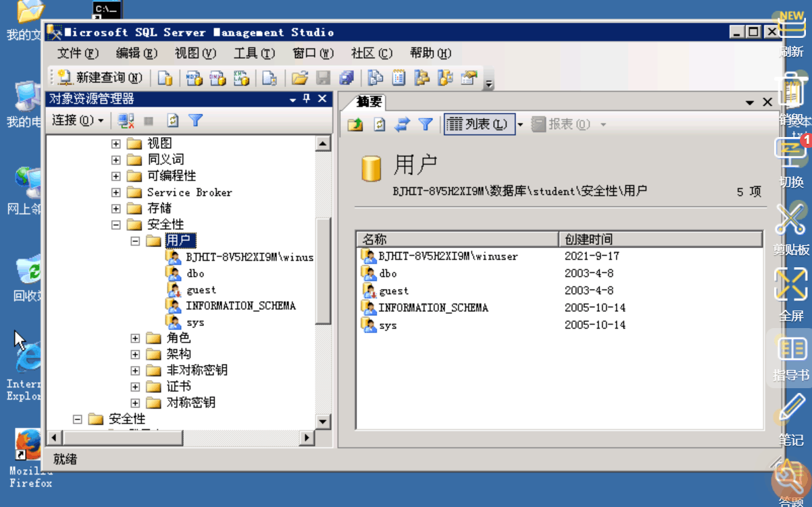812x507 pixels.
Task: Click the Object Explorer scroll down arrow
Action: [x=323, y=422]
